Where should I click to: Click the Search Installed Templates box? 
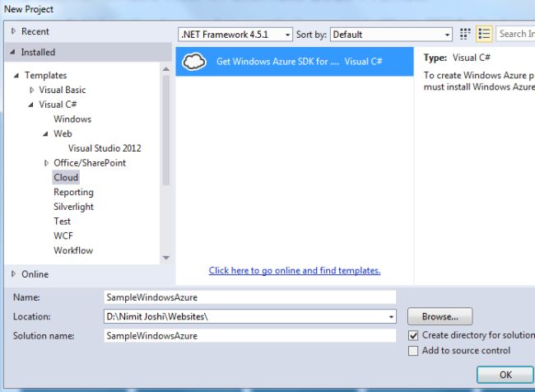[515, 34]
